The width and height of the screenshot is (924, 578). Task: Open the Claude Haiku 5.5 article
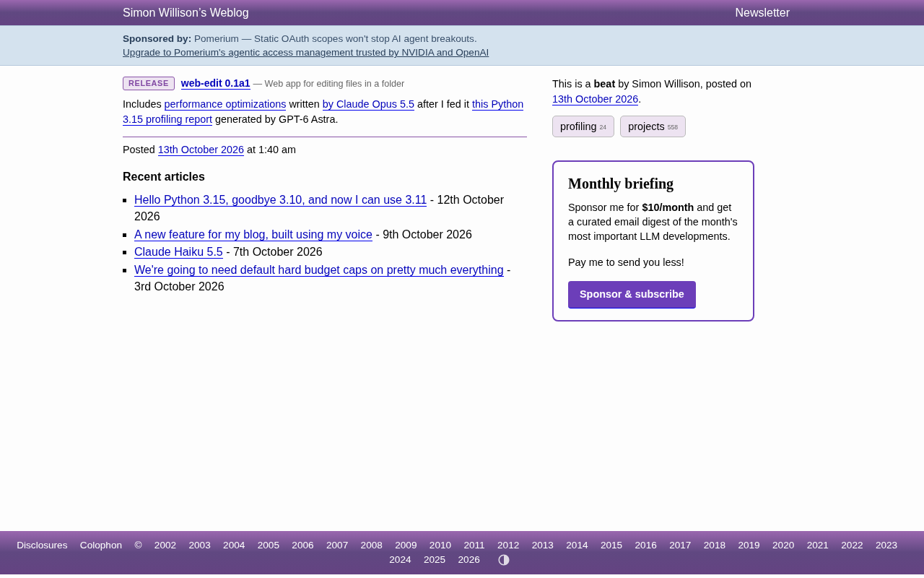178,252
